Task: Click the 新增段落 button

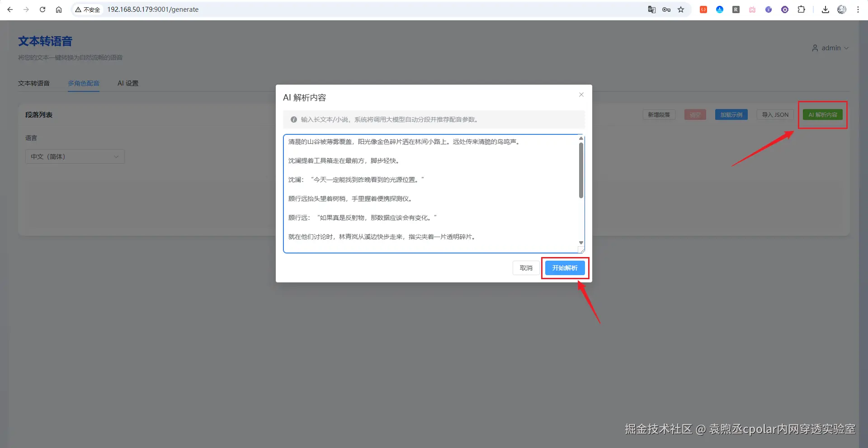Action: tap(659, 115)
